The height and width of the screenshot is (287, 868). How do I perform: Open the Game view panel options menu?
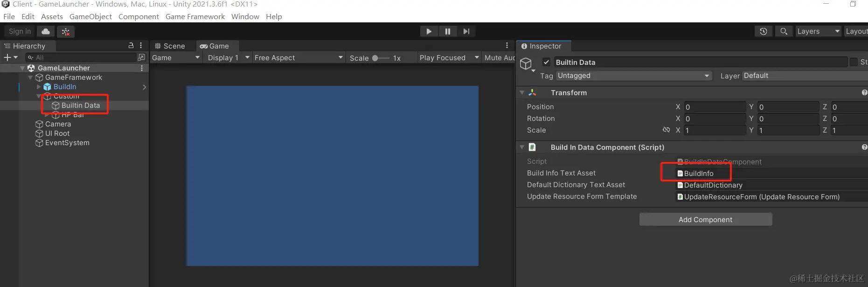tap(507, 45)
